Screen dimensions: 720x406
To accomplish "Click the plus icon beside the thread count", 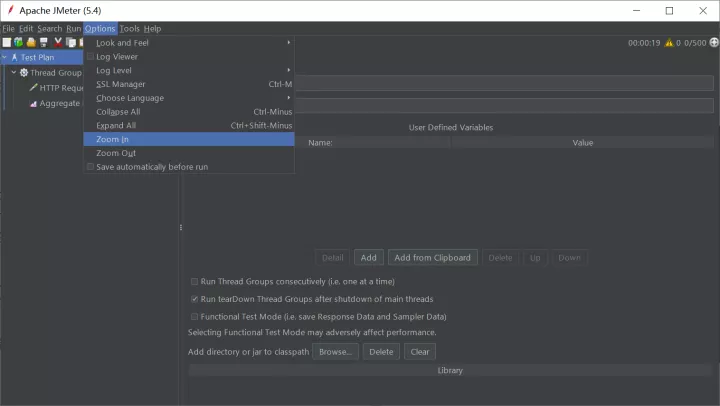I will pos(714,42).
